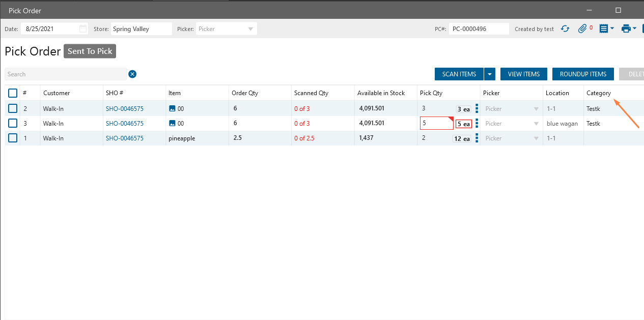Open Picker dropdown in row 2

click(512, 108)
